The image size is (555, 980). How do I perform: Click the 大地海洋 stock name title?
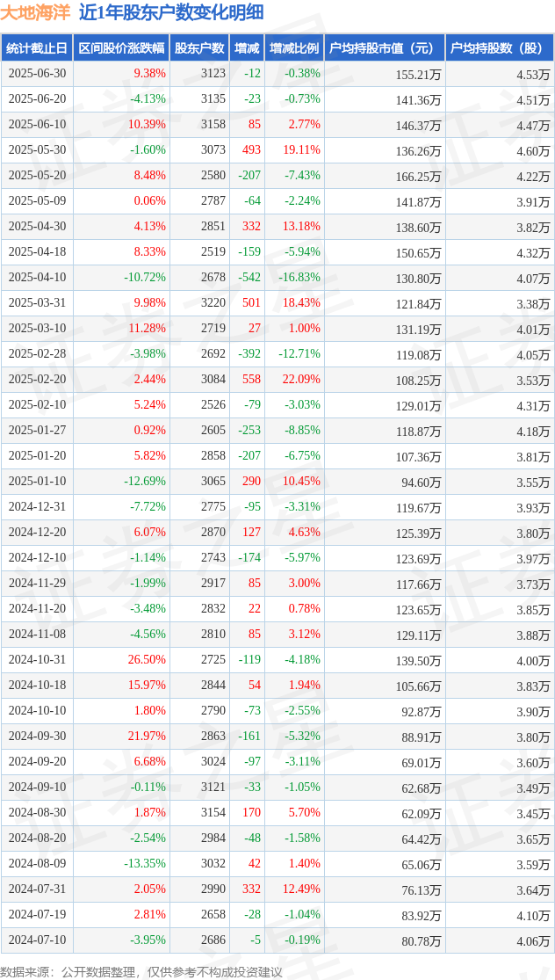(36, 12)
